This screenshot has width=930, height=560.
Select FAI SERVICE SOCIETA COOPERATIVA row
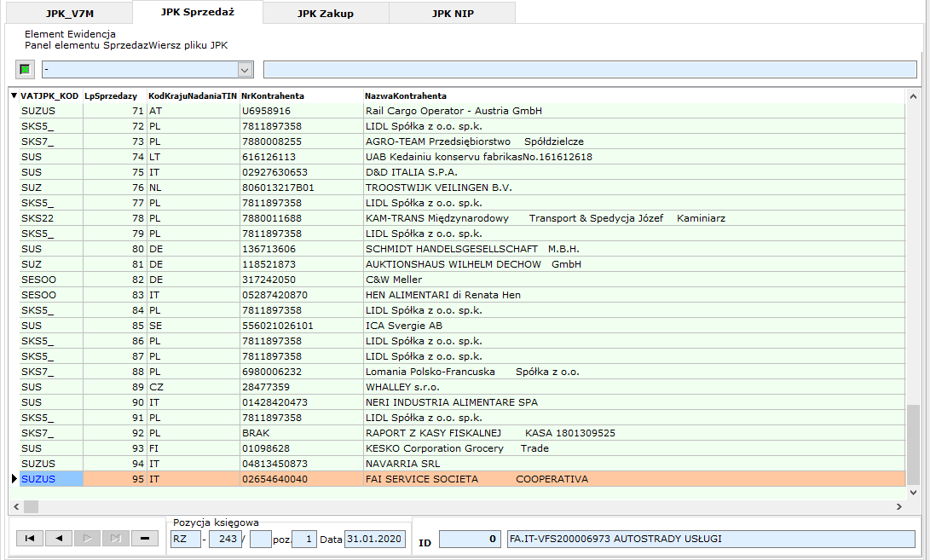[463, 479]
